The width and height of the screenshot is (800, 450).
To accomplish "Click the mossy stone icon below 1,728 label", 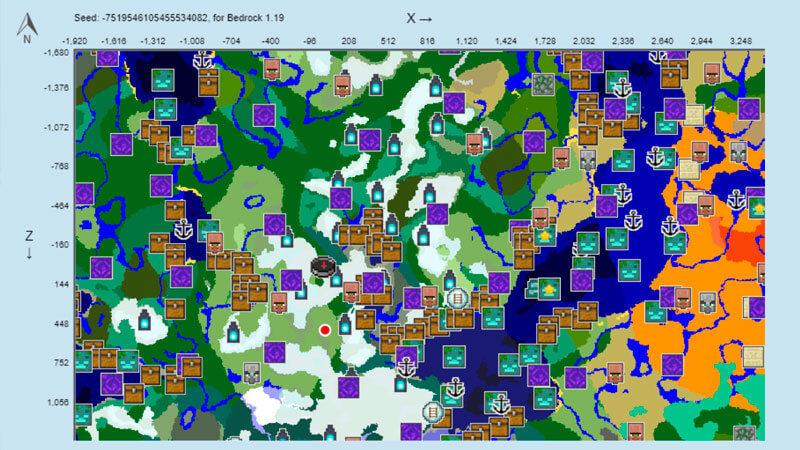I will [544, 84].
